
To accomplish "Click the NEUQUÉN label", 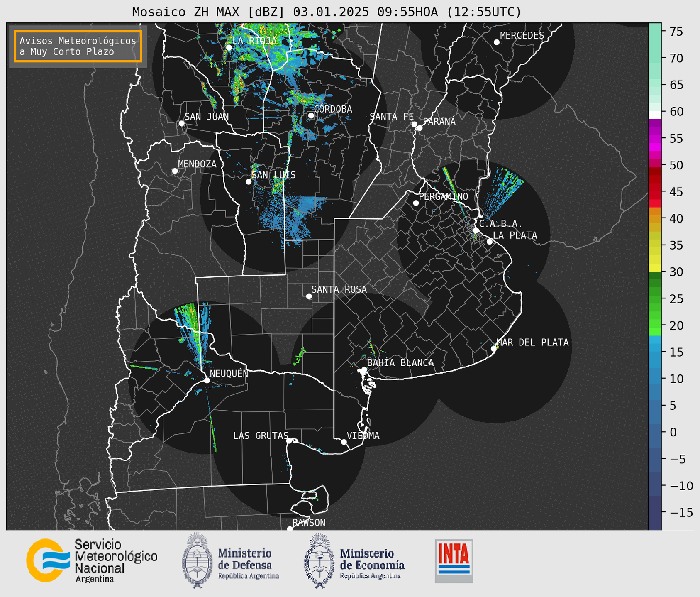I will point(229,373).
